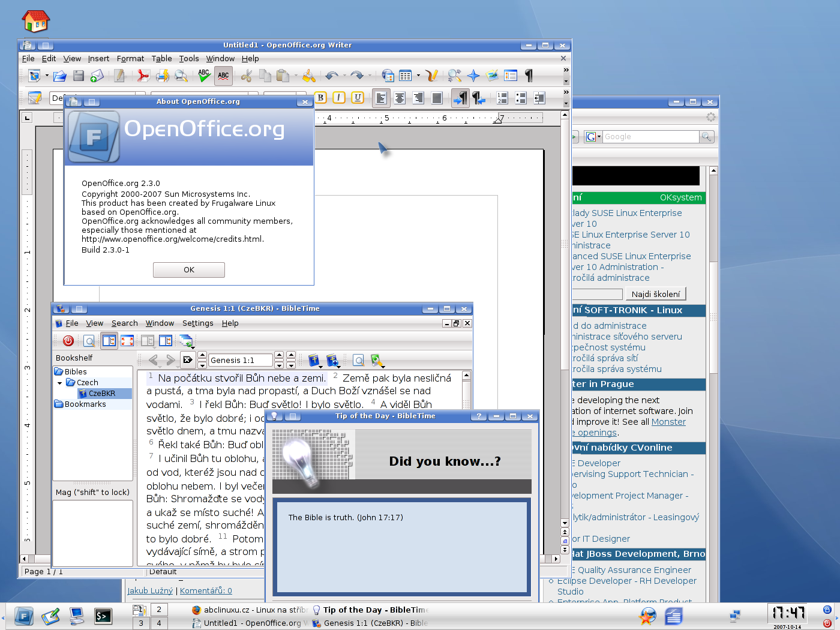Image resolution: width=840 pixels, height=630 pixels.
Task: Switch to virtual desktop 4 in pager
Action: [159, 623]
